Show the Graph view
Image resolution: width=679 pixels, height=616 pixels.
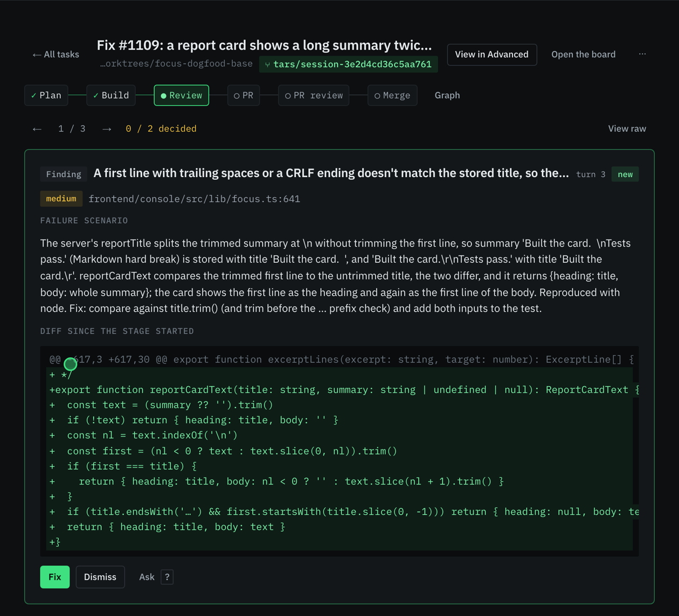pyautogui.click(x=447, y=95)
